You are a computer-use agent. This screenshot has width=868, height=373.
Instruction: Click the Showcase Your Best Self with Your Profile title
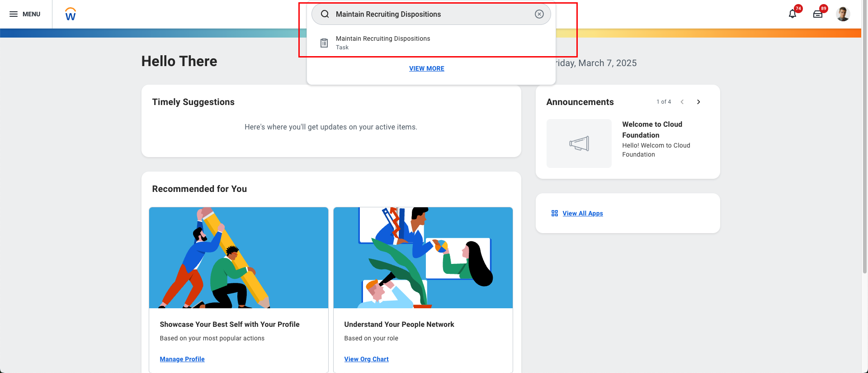tap(230, 324)
